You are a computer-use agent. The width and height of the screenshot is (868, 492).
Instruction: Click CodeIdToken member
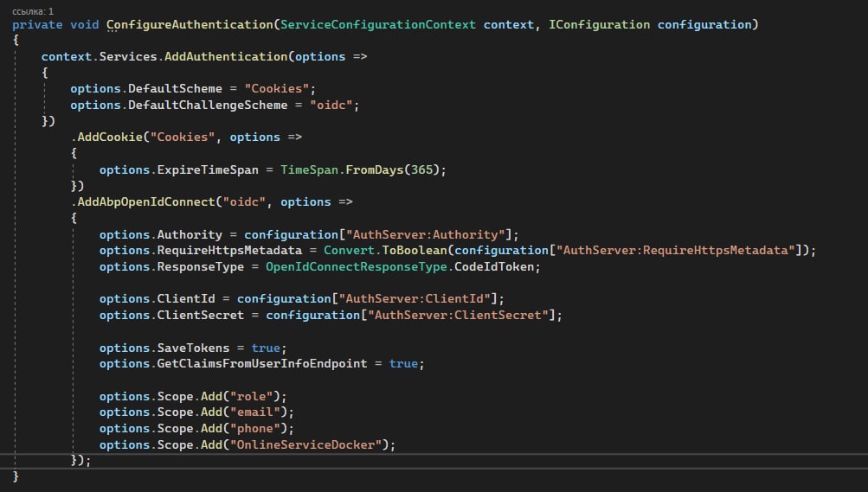494,267
